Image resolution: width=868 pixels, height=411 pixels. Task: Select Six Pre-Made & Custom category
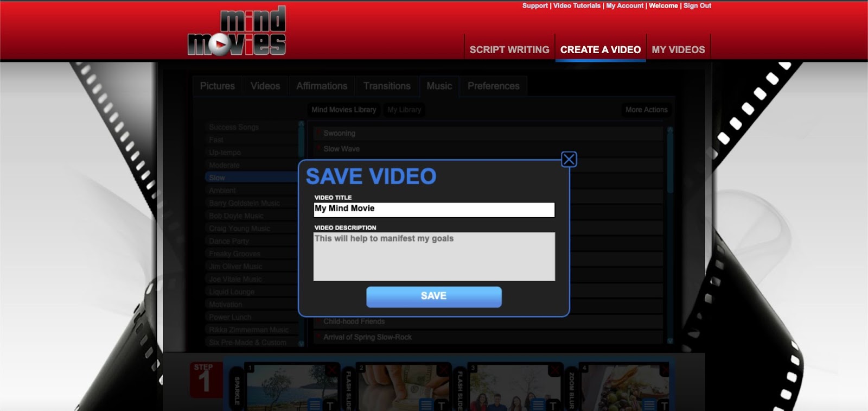[x=251, y=343]
